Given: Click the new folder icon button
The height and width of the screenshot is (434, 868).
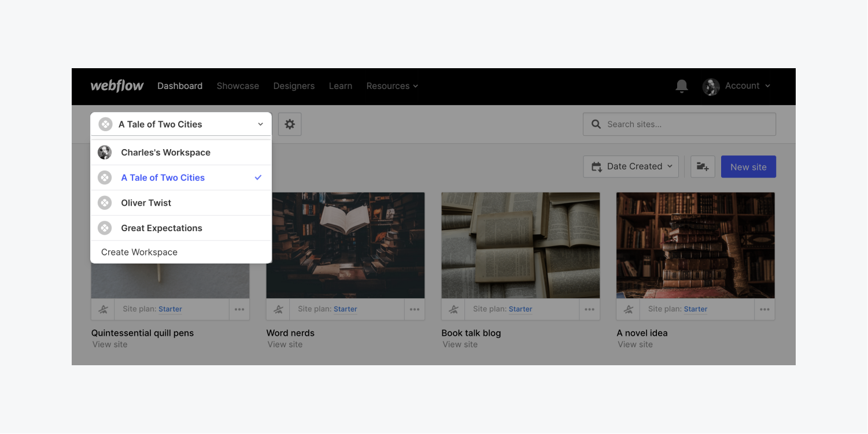Looking at the screenshot, I should pyautogui.click(x=703, y=166).
